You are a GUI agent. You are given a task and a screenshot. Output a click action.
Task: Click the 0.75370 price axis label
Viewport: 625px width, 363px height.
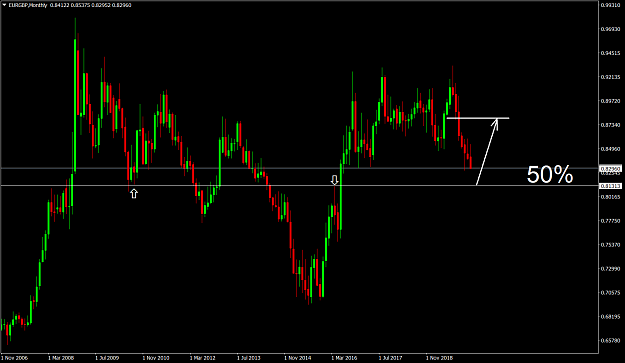pyautogui.click(x=611, y=245)
